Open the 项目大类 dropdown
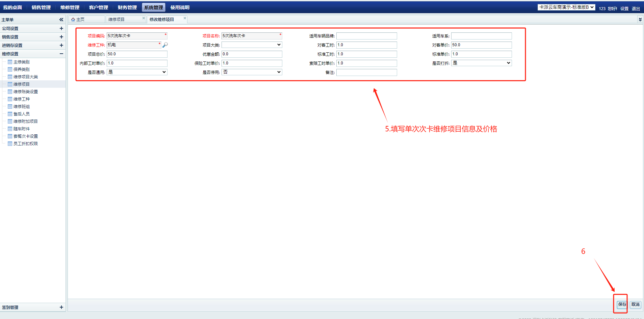The height and width of the screenshot is (319, 644). coord(252,45)
